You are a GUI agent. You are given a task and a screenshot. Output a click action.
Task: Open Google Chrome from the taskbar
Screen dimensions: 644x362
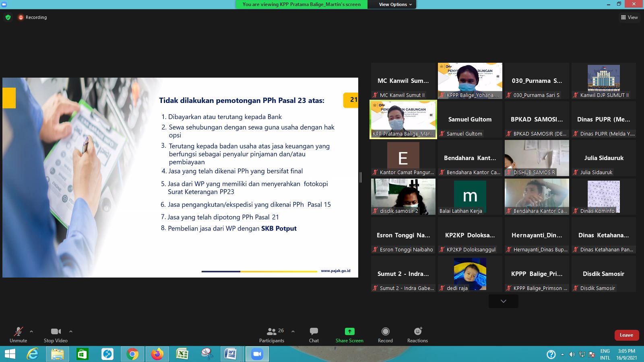(132, 354)
